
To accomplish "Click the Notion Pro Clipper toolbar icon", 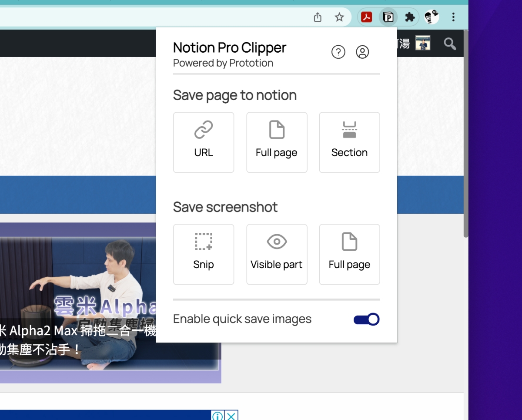I will (388, 17).
